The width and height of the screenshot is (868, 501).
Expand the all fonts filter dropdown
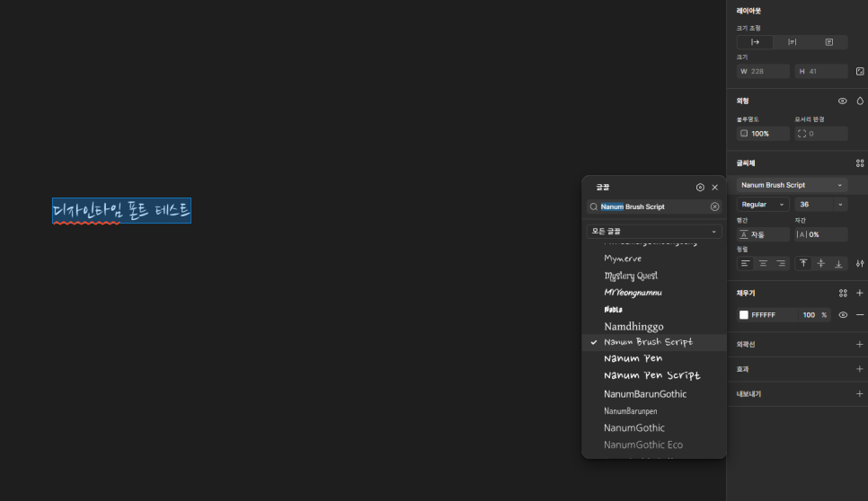pyautogui.click(x=654, y=231)
